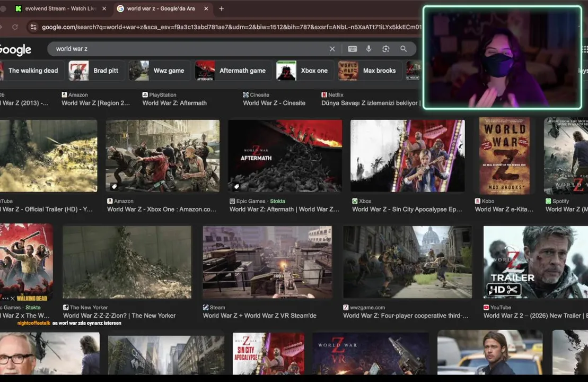The width and height of the screenshot is (588, 382).
Task: Open the overgrown city buildings thumbnail
Action: click(166, 354)
